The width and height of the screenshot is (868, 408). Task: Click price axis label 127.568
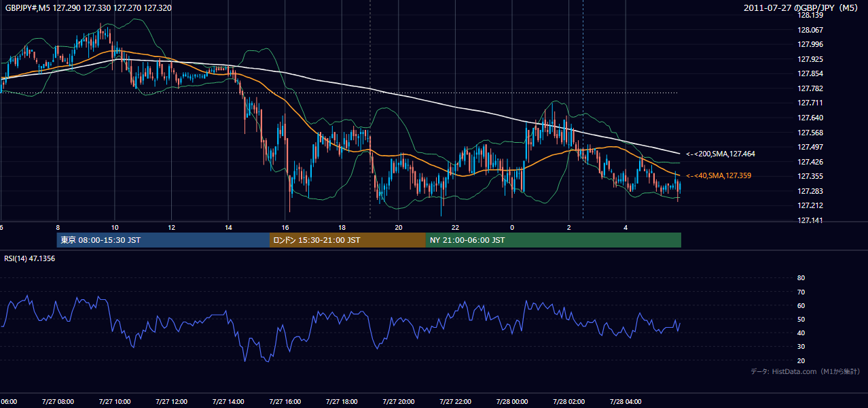[810, 133]
